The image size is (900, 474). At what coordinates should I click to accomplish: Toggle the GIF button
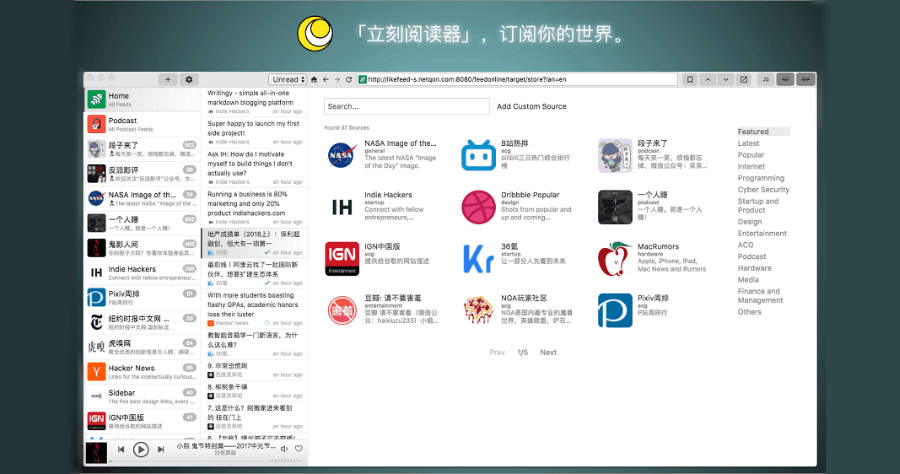[806, 80]
